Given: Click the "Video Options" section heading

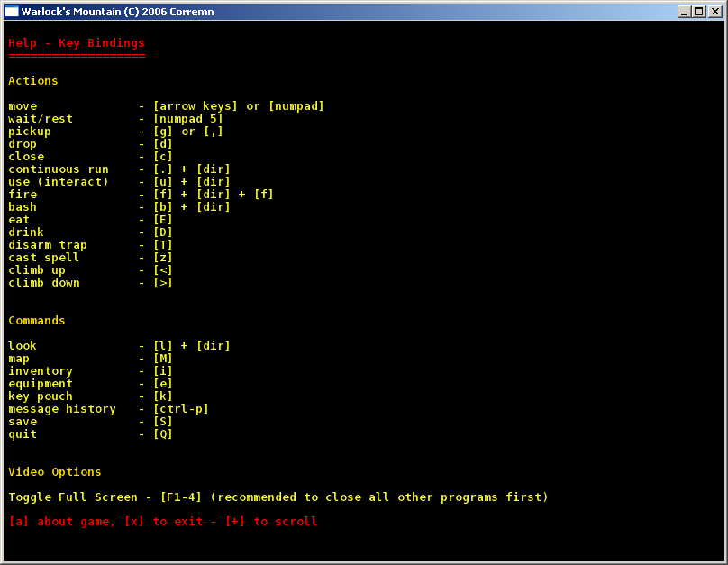Looking at the screenshot, I should tap(54, 472).
